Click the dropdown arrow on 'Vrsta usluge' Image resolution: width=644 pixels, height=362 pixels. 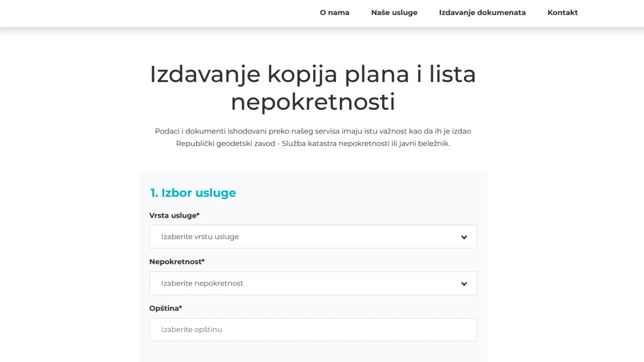(464, 237)
